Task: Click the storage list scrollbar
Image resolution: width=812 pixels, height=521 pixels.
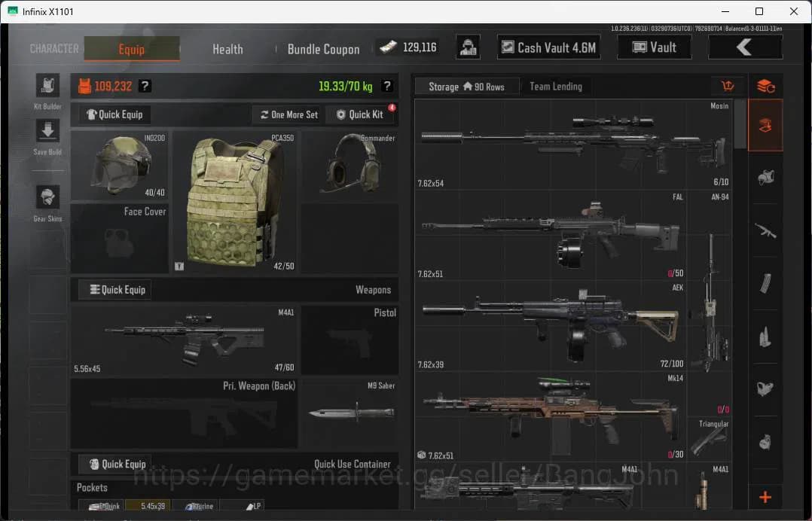Action: point(740,124)
